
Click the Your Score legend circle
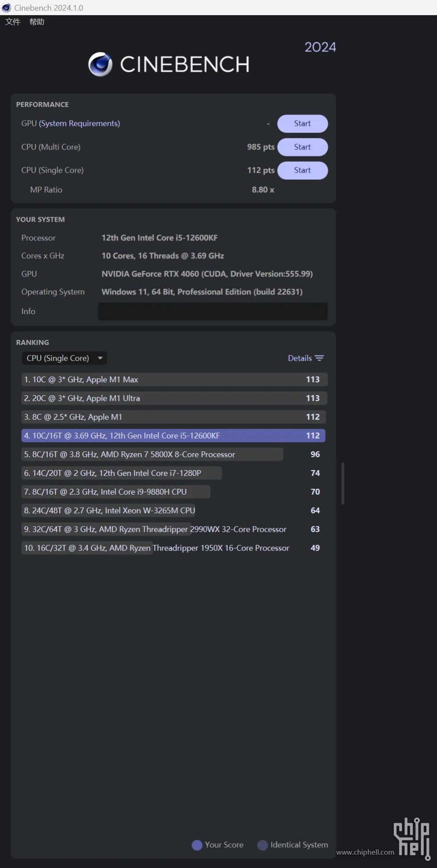[x=197, y=845]
